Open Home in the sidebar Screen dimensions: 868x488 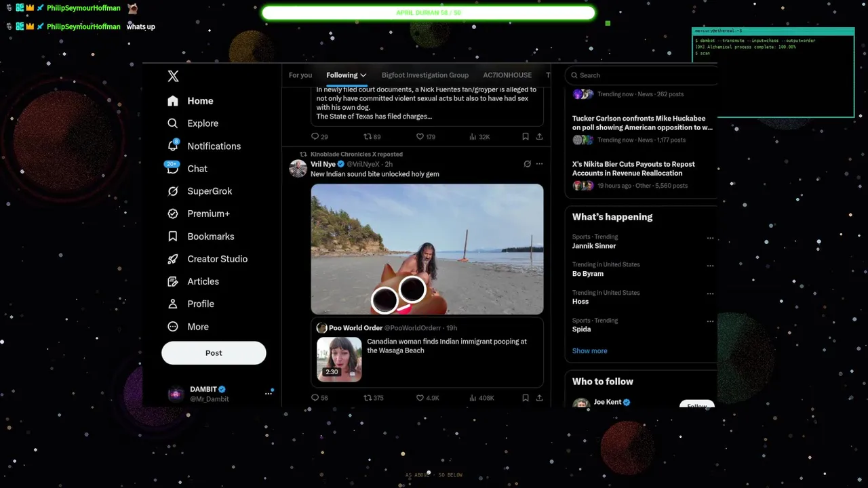[x=191, y=101]
